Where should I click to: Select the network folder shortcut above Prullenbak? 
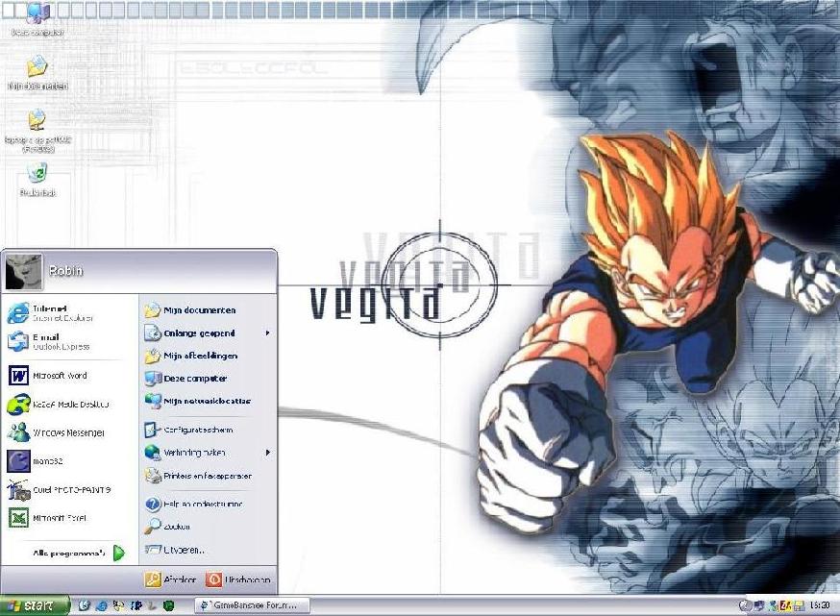coord(37,130)
